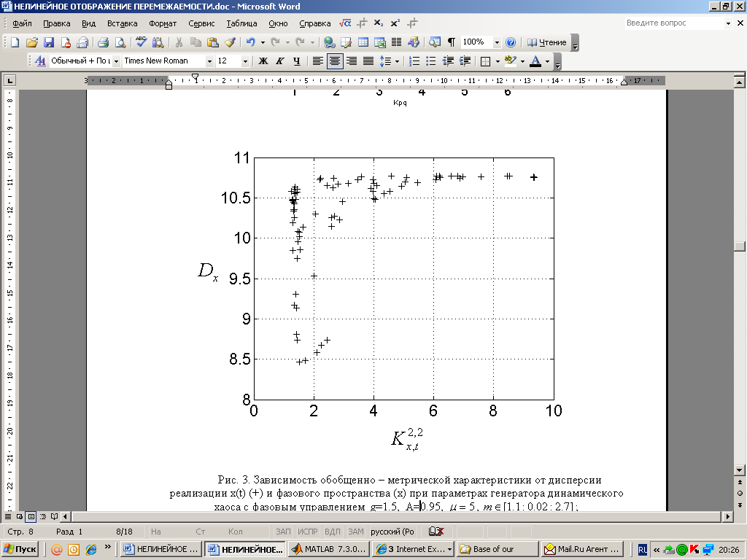Screen dimensions: 747x560
Task: Switch to MATLAB 7.3.0 taskbar window
Action: click(x=328, y=549)
